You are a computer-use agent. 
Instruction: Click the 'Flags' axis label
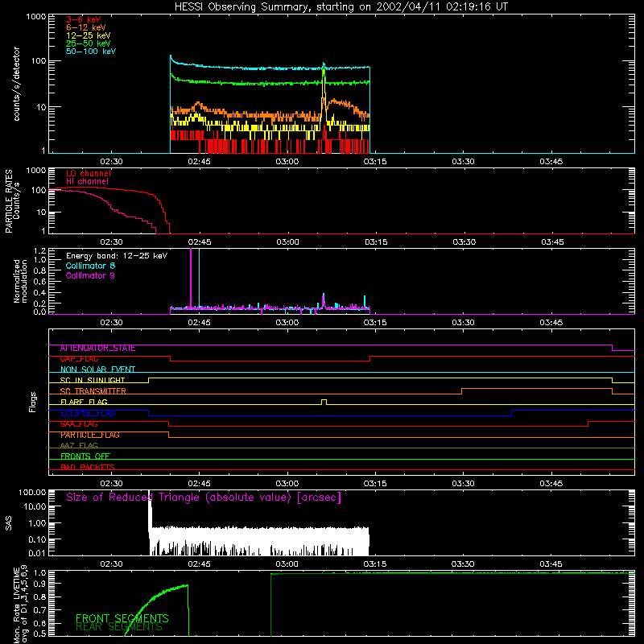pos(32,402)
